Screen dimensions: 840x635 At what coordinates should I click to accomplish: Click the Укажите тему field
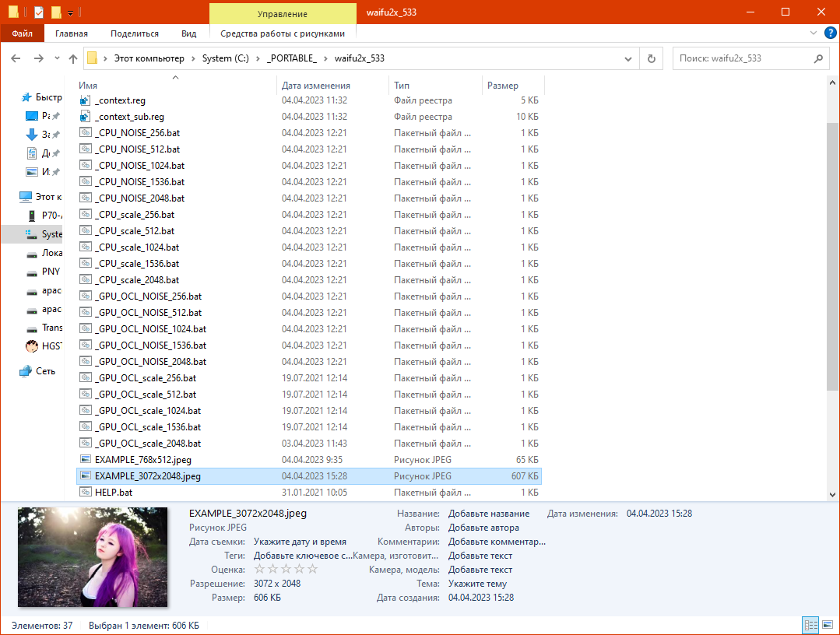click(x=477, y=584)
